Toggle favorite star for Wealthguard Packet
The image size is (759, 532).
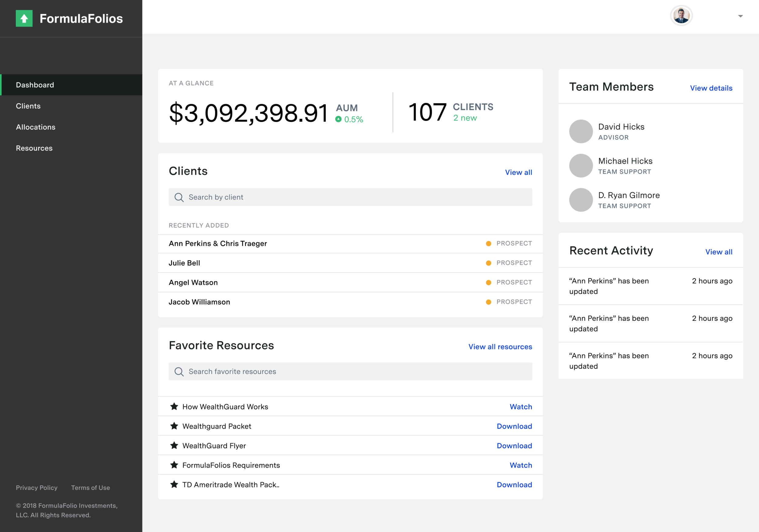pyautogui.click(x=174, y=426)
